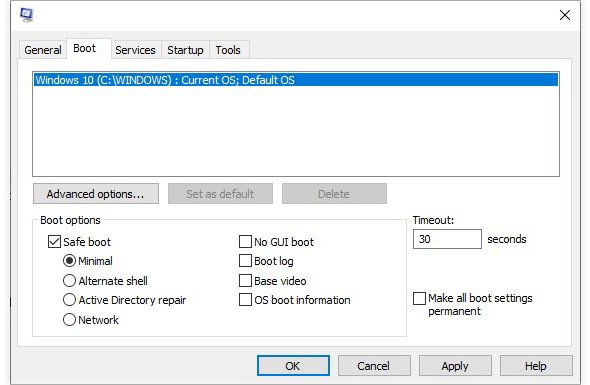Click the System Configuration icon in title bar
This screenshot has width=590, height=385.
coord(27,15)
